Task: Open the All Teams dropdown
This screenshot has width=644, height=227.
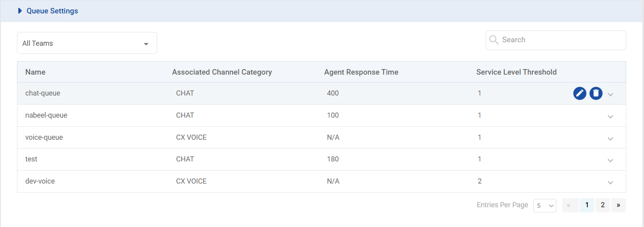Action: (x=87, y=43)
